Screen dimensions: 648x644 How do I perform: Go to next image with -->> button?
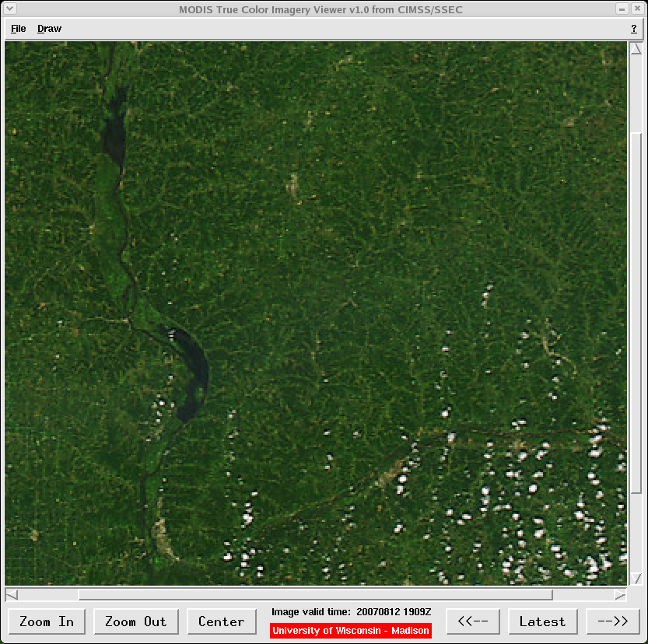(613, 621)
